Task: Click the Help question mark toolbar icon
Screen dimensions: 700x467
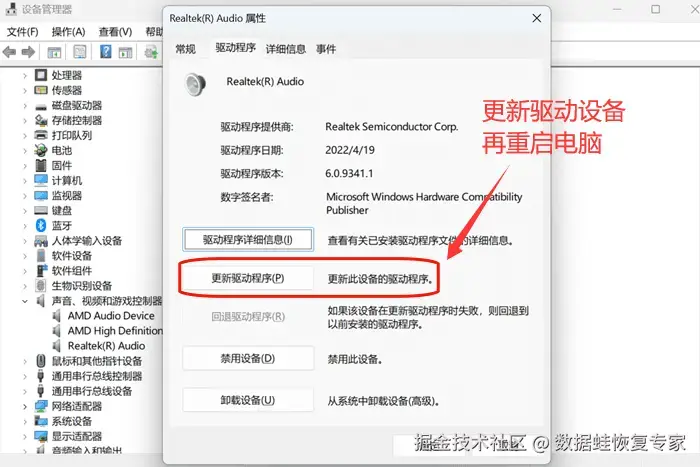Action: [x=106, y=52]
